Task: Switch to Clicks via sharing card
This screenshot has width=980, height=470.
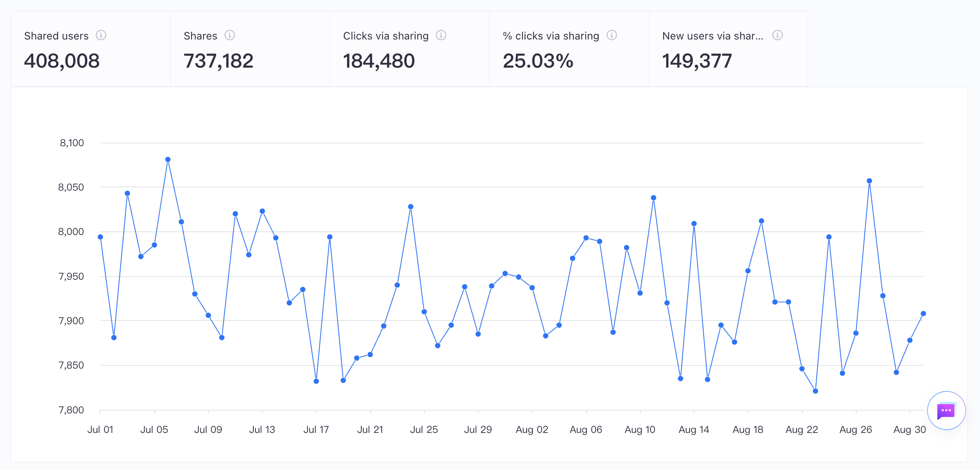Action: click(x=409, y=49)
